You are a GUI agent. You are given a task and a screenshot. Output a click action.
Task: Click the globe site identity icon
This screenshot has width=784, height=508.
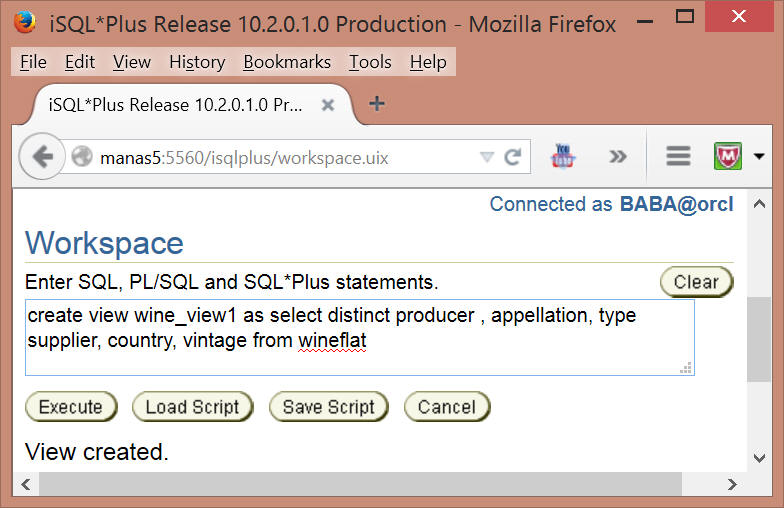[x=82, y=156]
